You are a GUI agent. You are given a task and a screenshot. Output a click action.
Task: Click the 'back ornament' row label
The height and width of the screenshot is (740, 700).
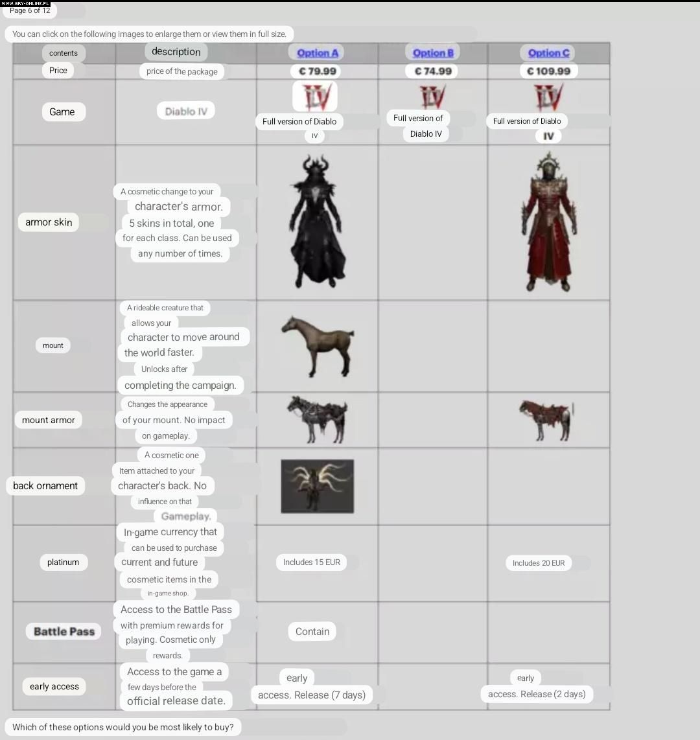pos(45,485)
